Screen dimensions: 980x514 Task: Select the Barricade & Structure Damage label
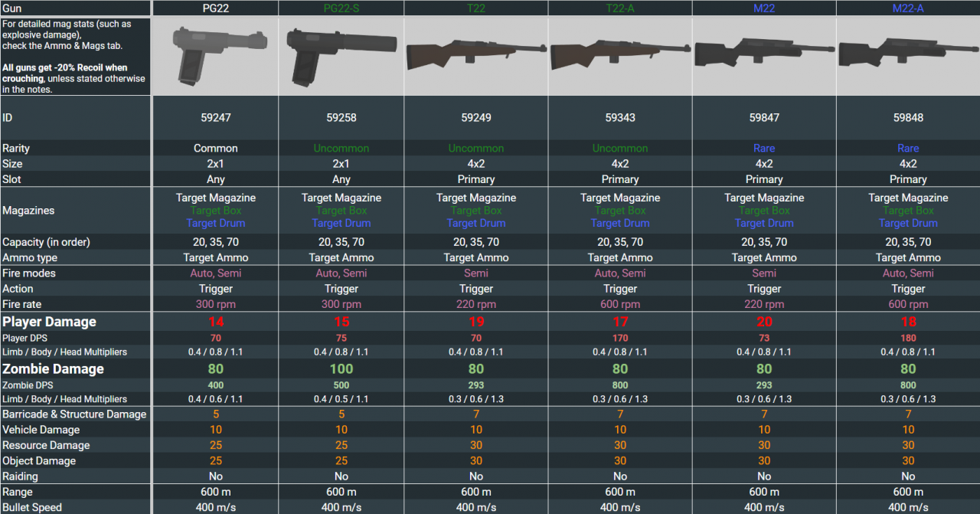pos(74,414)
